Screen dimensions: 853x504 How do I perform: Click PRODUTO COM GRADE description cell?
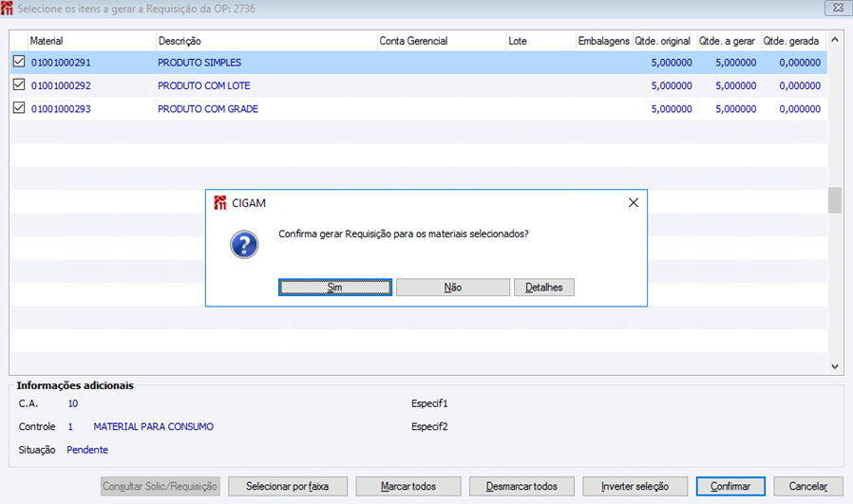click(208, 109)
